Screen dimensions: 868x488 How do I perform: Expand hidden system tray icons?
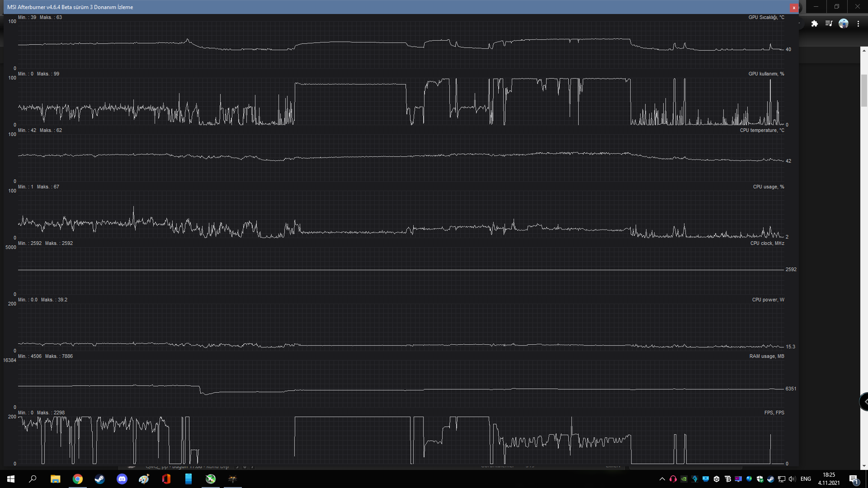coord(662,479)
